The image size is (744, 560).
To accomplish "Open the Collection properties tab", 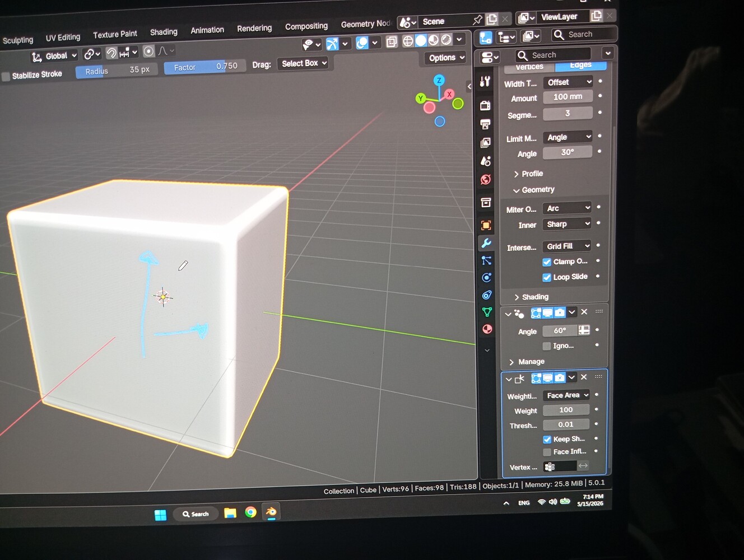I will tap(486, 202).
